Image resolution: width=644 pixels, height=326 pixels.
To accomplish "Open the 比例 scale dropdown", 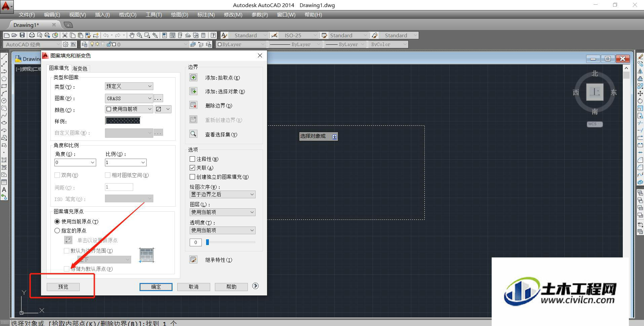I will [x=126, y=162].
